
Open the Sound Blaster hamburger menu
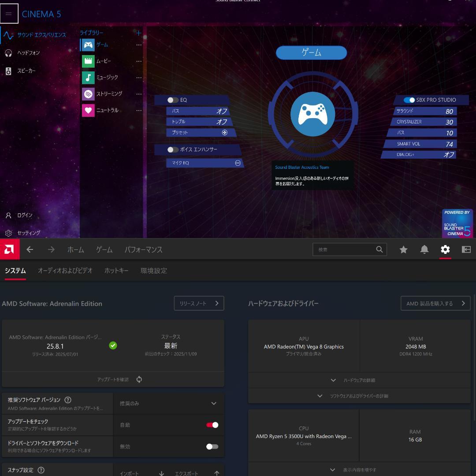9,14
